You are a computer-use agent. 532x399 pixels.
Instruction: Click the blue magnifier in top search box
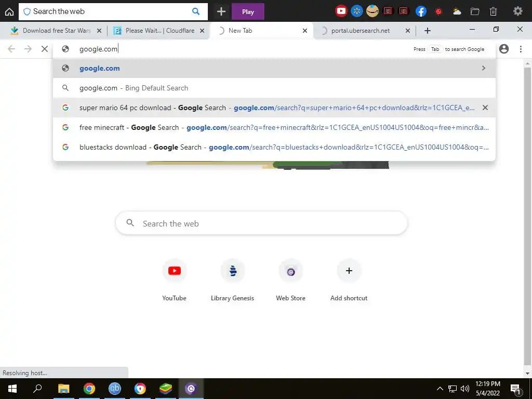coord(196,11)
